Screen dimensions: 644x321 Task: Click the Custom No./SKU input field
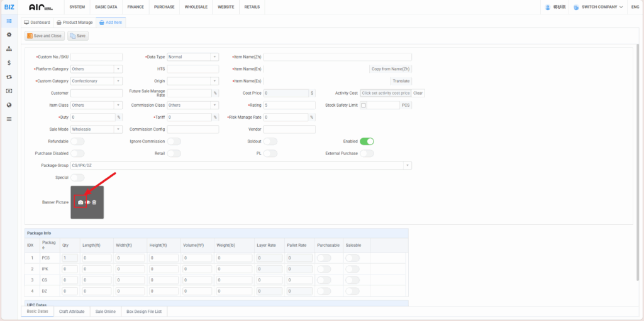96,57
